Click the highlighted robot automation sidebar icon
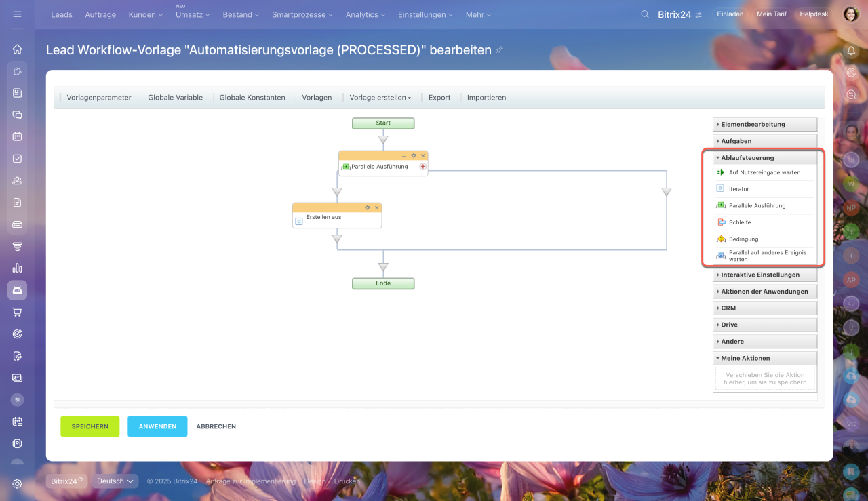 pos(17,290)
